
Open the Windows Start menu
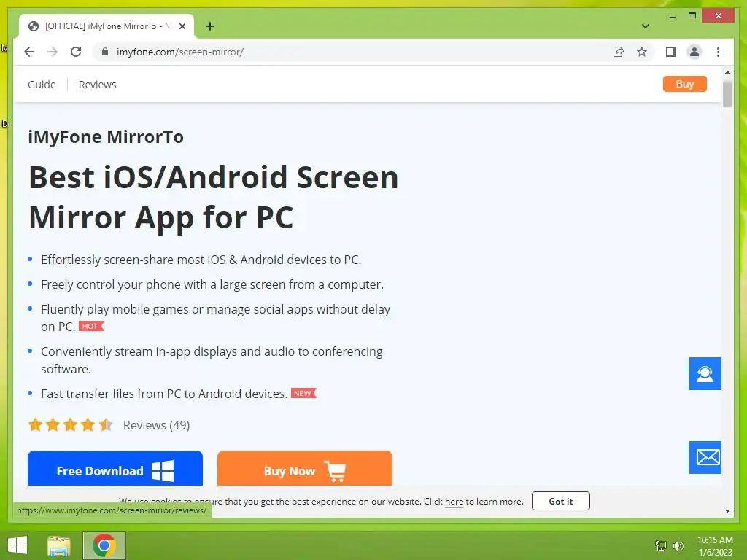click(18, 545)
